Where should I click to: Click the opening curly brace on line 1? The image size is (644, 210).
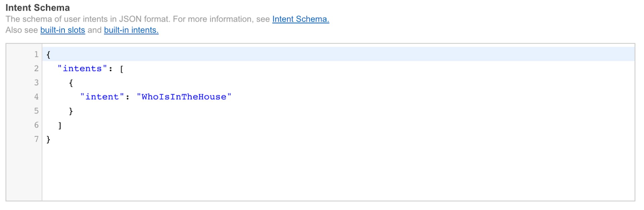point(48,55)
